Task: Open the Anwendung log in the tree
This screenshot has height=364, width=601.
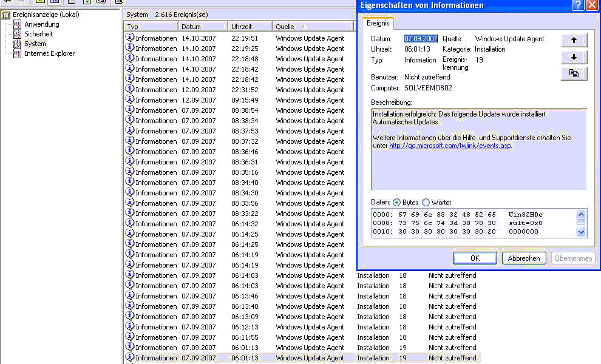Action: (x=41, y=24)
